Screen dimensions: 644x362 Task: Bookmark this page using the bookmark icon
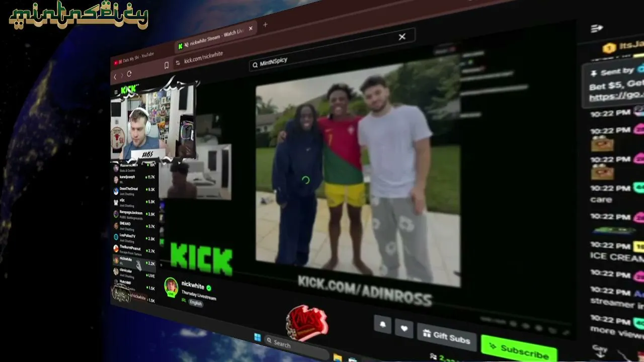click(x=167, y=65)
